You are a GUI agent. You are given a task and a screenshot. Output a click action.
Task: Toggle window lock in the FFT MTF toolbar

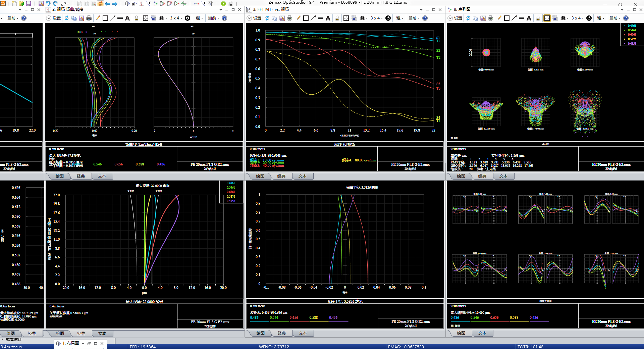(337, 18)
